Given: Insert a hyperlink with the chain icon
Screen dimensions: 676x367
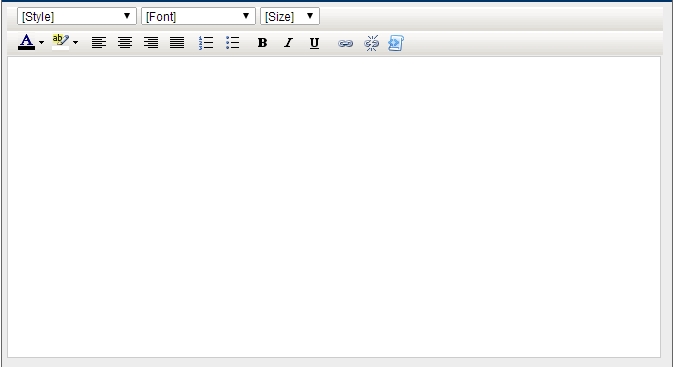Looking at the screenshot, I should (345, 43).
